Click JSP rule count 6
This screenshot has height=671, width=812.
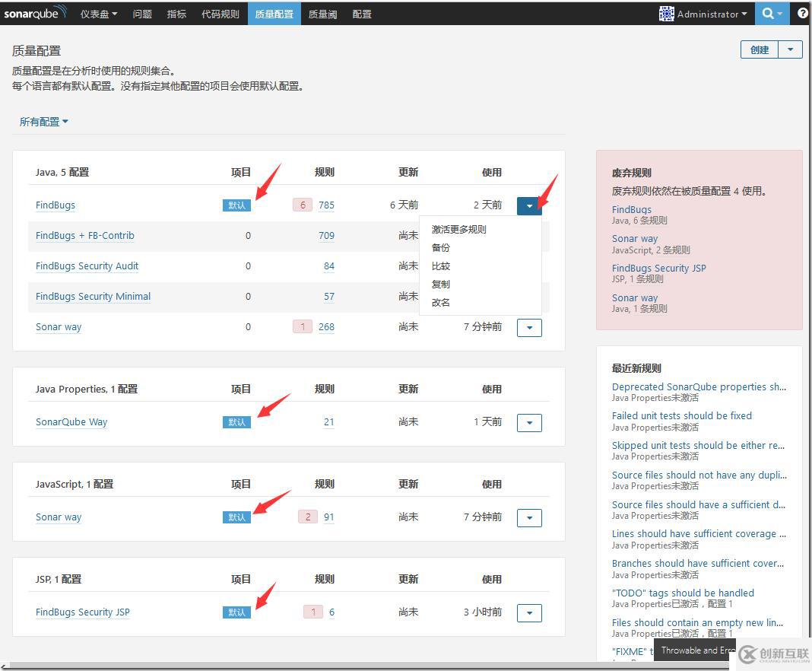click(x=331, y=612)
